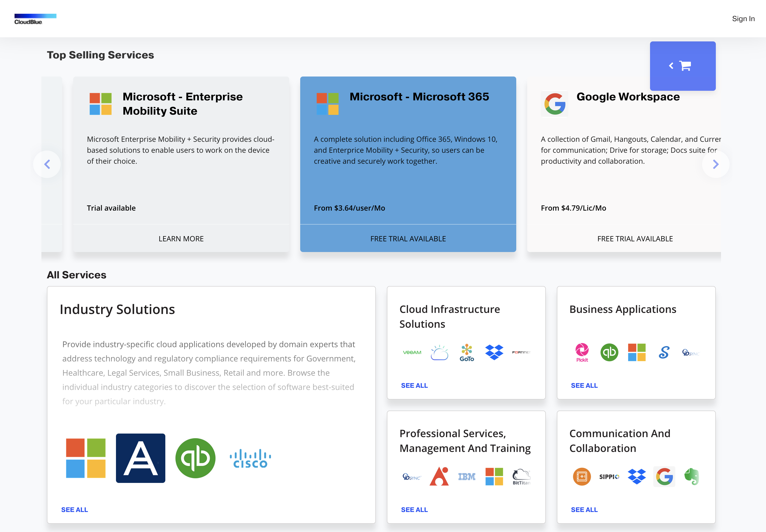Screen dimensions: 766x532
Task: Open the Microsoft - Microsoft 365 title
Action: point(419,97)
